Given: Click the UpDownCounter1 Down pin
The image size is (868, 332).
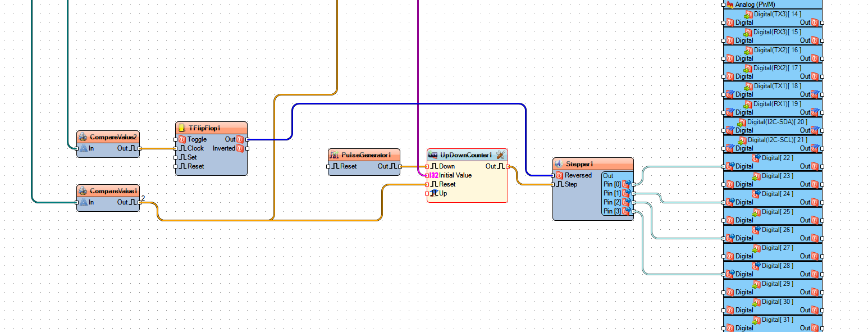Looking at the screenshot, I should 427,166.
